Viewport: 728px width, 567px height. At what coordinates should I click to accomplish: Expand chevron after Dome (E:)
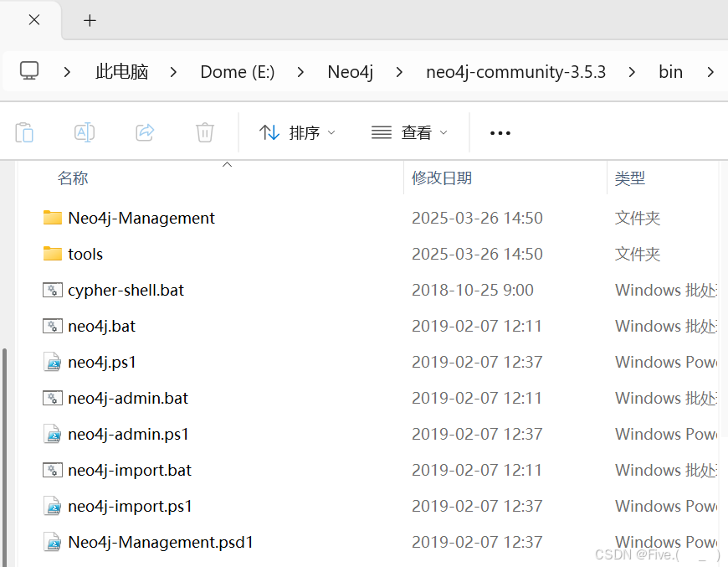300,72
